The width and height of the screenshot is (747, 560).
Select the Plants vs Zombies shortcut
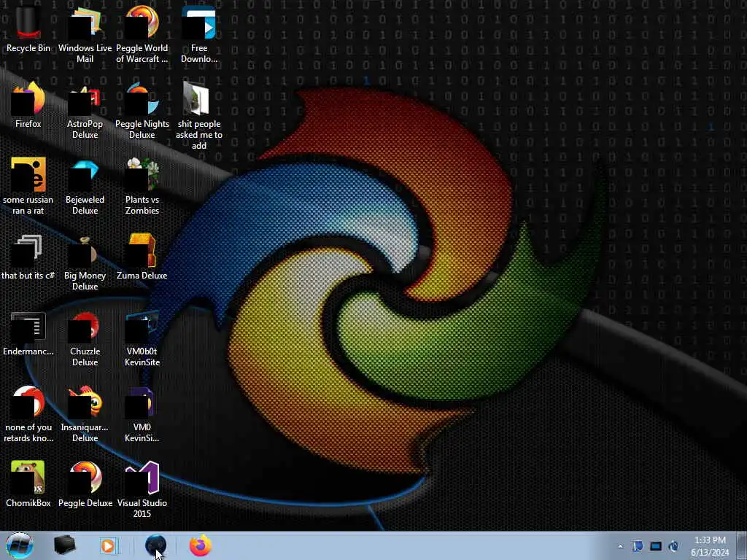(142, 186)
